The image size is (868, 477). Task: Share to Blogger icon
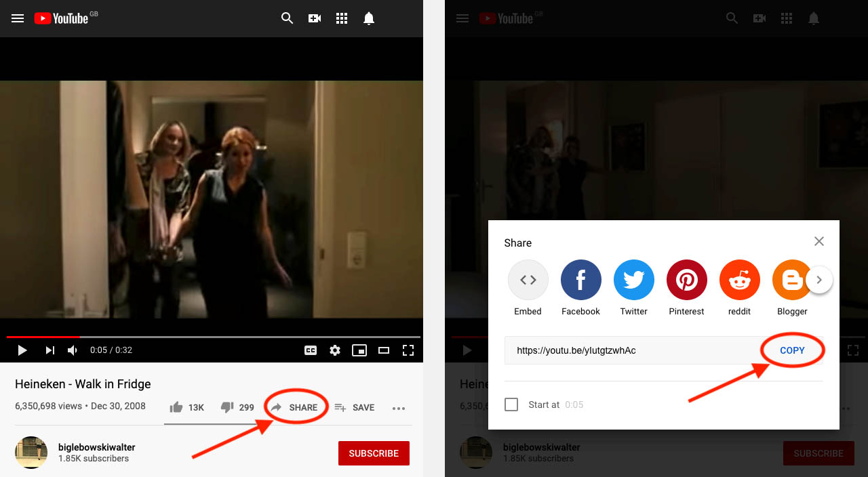pyautogui.click(x=791, y=280)
